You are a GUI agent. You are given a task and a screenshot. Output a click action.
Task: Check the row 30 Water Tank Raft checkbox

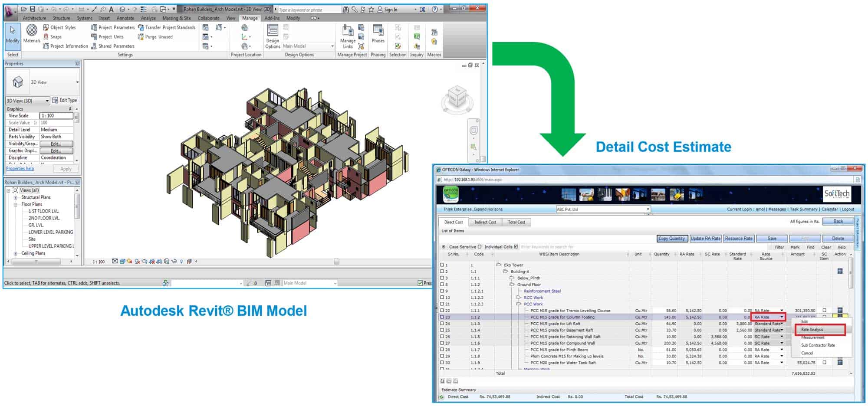[x=442, y=363]
